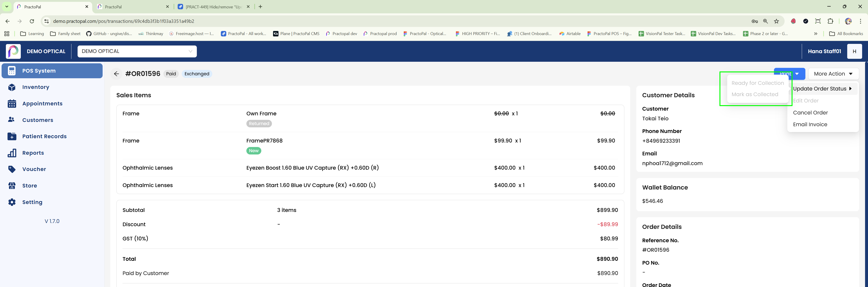Select Cancel Order from the menu
Viewport: 868px width, 287px height.
point(810,113)
